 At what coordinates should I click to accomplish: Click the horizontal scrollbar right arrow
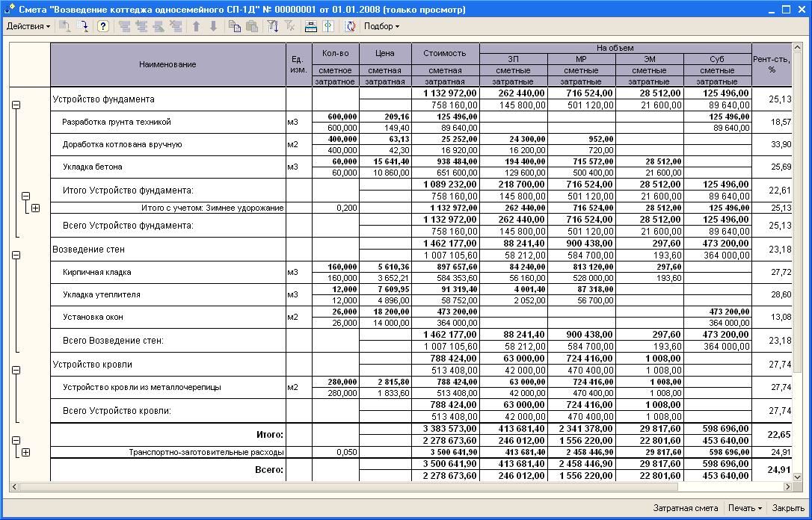(x=787, y=487)
